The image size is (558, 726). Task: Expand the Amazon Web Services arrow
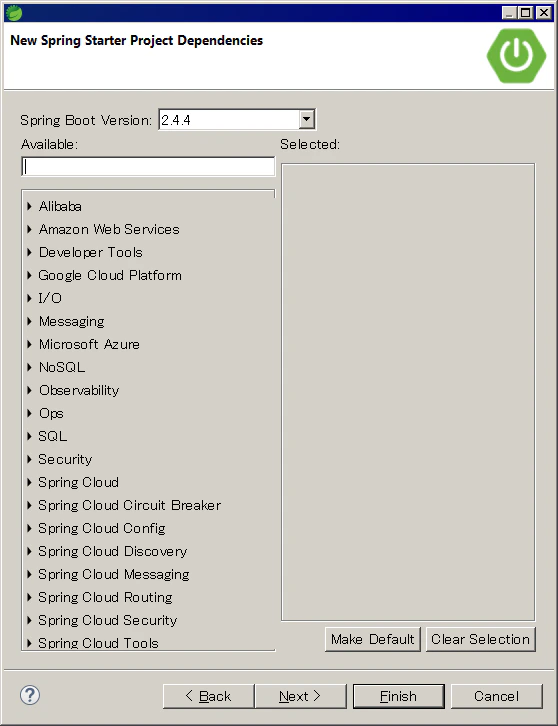29,229
